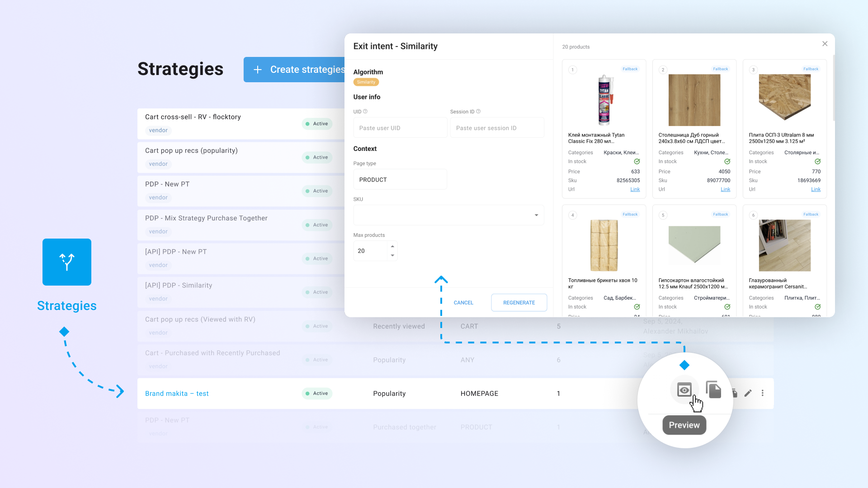Viewport: 868px width, 488px height.
Task: Click the Similarity algorithm tag
Action: (366, 82)
